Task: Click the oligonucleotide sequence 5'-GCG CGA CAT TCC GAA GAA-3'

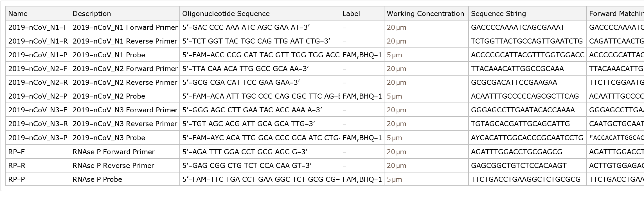Action: pos(241,83)
